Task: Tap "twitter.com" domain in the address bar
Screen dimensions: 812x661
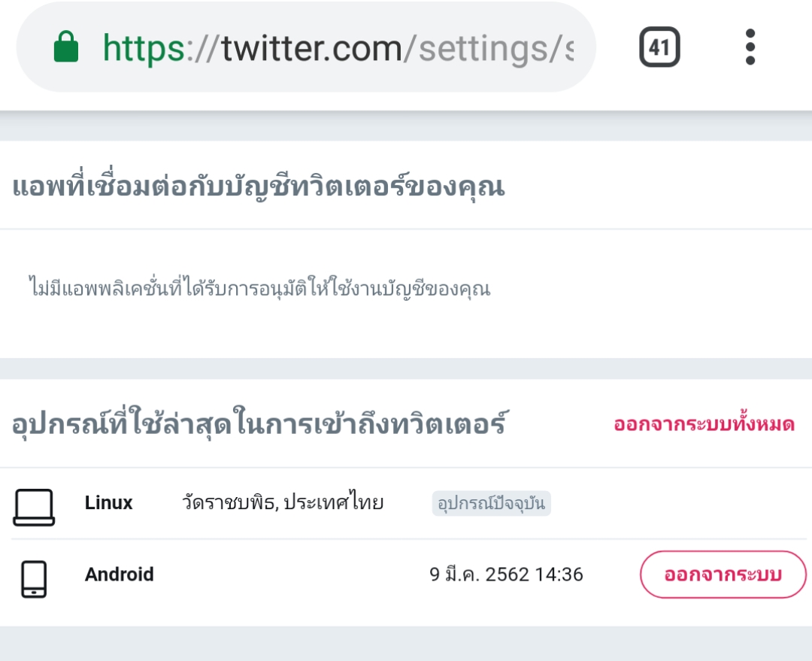Action: click(312, 48)
